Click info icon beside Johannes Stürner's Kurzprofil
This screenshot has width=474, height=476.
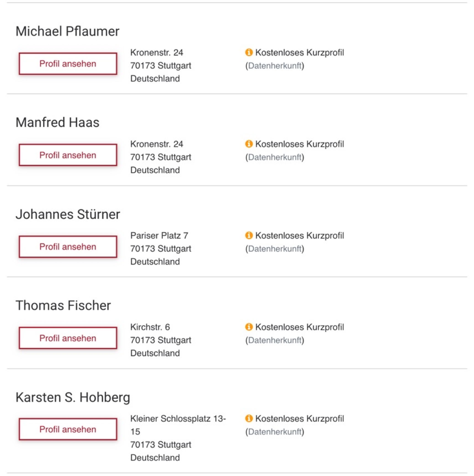(x=249, y=235)
